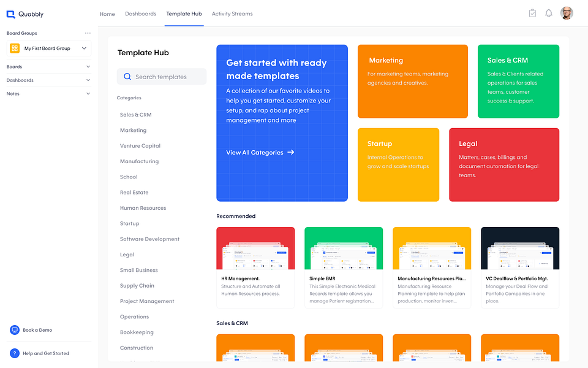This screenshot has width=588, height=368.
Task: Choose the Small Business category
Action: [139, 270]
